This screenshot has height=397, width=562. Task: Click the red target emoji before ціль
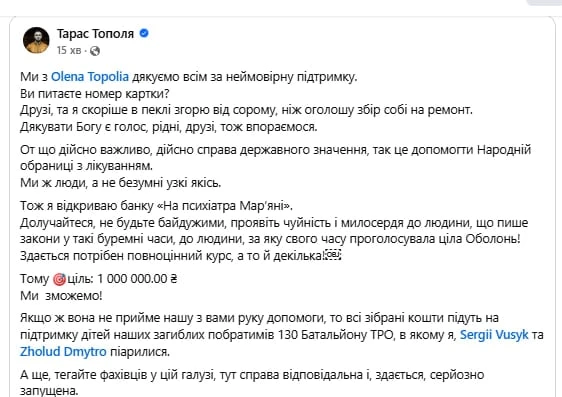pos(59,279)
